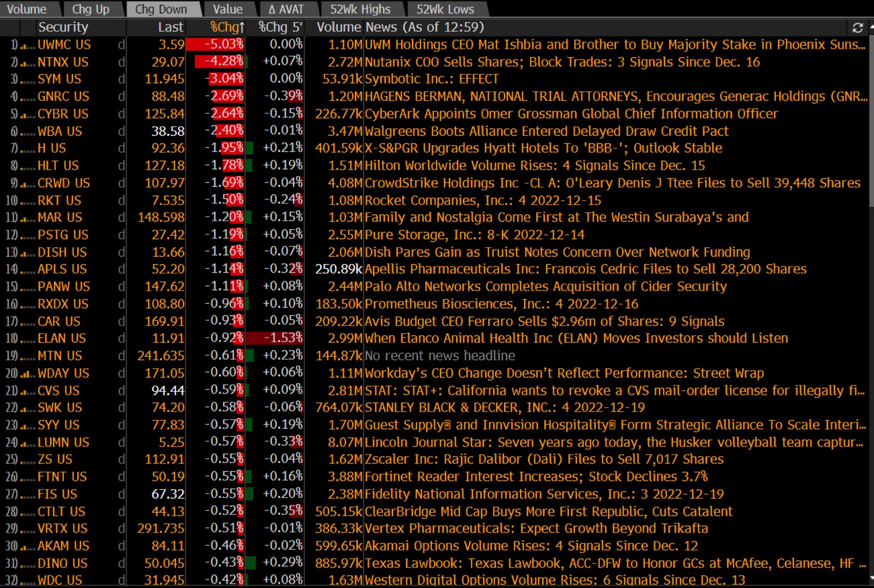This screenshot has width=874, height=588.
Task: Open Fortinet Reader Interest Increases headline
Action: [536, 477]
